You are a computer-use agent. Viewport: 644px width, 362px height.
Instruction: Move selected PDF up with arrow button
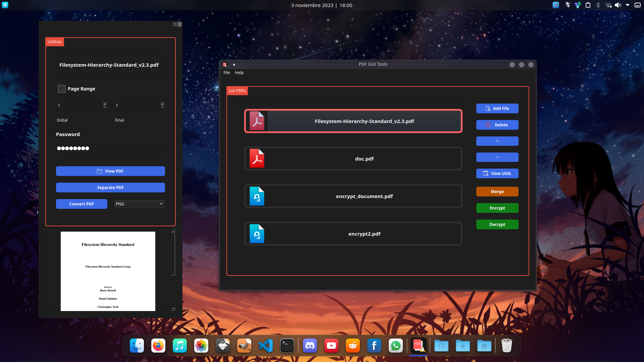497,141
